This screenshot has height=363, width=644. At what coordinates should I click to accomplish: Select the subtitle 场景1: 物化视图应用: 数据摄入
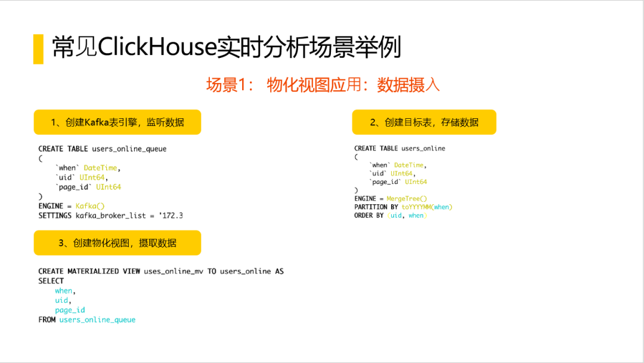coord(323,85)
